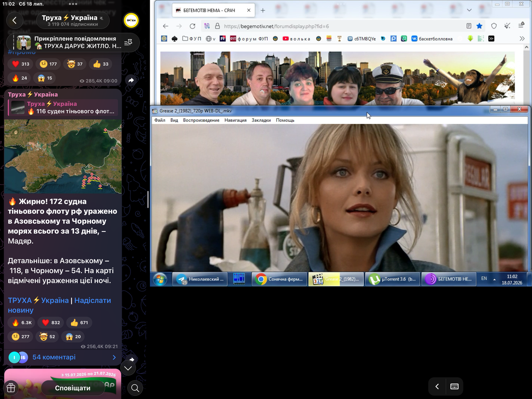Toggle the raised-eyebrow reaction with 177
Image resolution: width=532 pixels, height=399 pixels.
pos(48,64)
